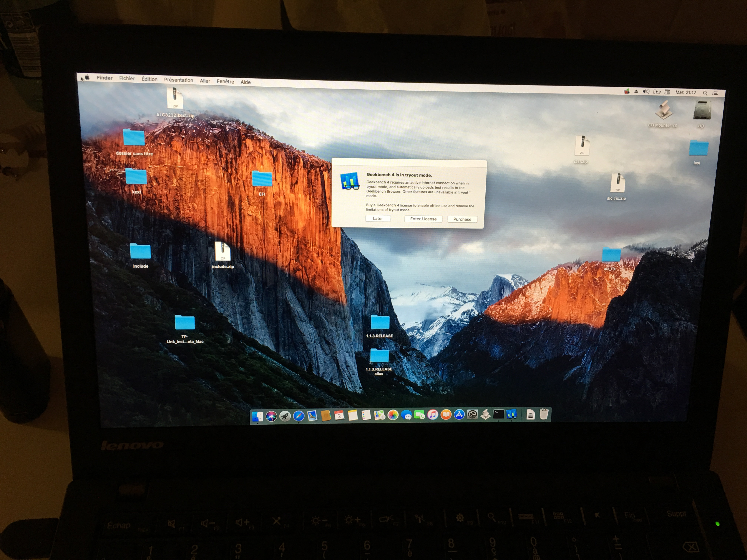Open Spotlight search magnifier icon
747x560 pixels.
point(705,93)
